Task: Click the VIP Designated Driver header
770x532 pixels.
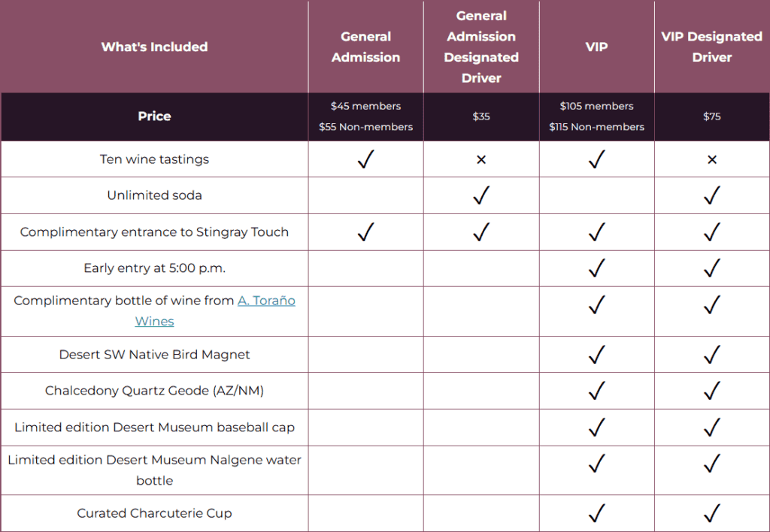Action: point(712,47)
